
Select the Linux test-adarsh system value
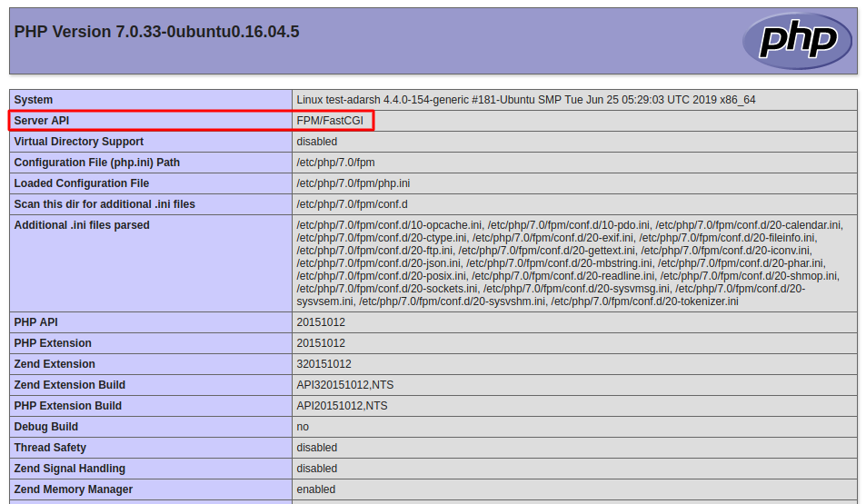pos(526,100)
